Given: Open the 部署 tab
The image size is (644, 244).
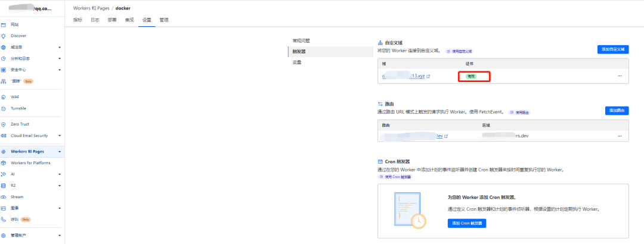Looking at the screenshot, I should (x=112, y=20).
